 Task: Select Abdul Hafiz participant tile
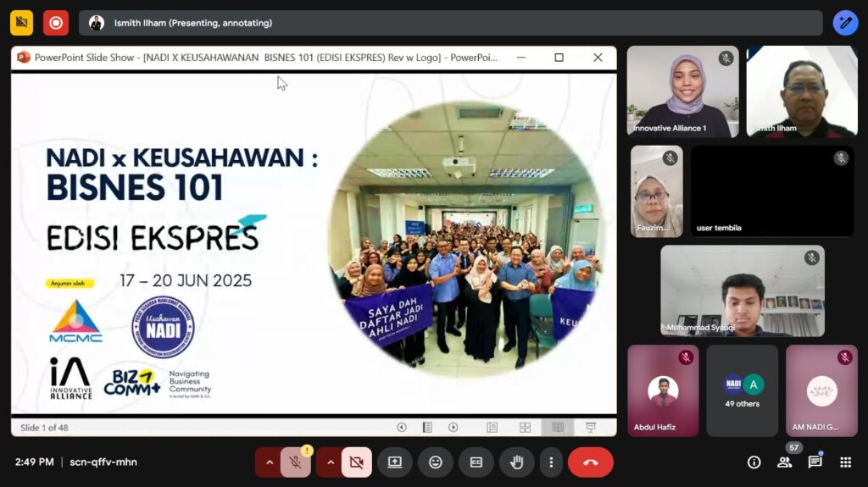(x=663, y=390)
